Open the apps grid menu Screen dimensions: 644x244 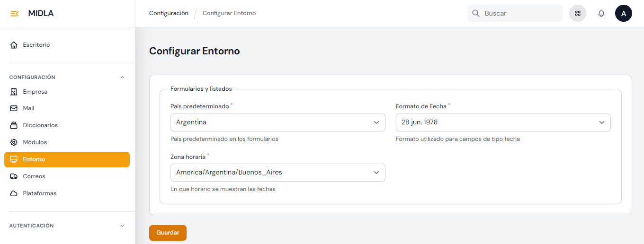click(577, 13)
